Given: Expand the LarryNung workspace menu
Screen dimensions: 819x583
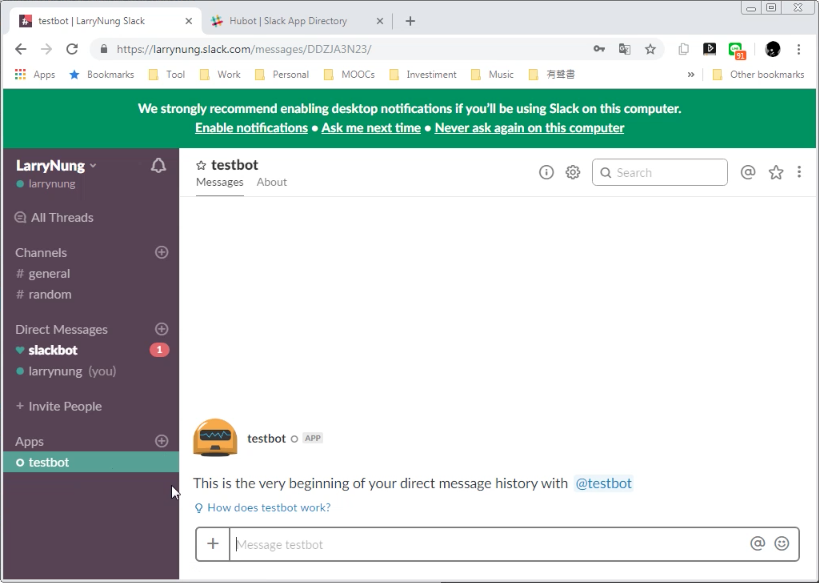Looking at the screenshot, I should pyautogui.click(x=56, y=166).
